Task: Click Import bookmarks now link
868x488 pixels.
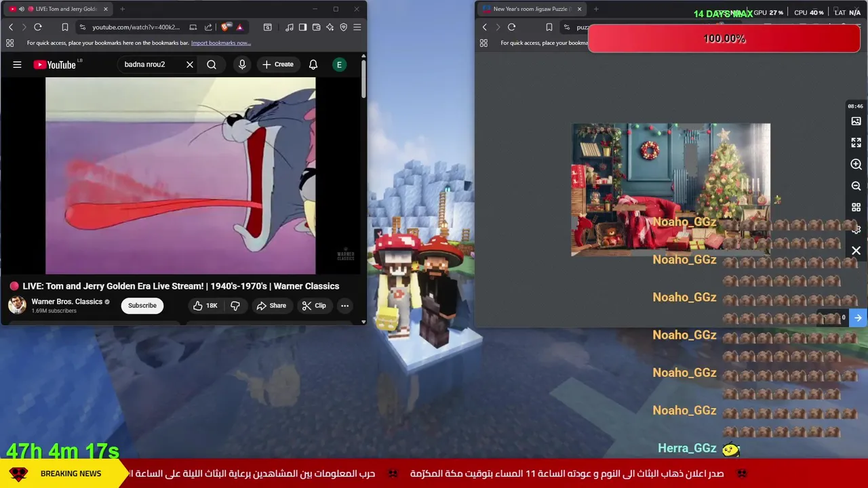Action: pos(221,43)
